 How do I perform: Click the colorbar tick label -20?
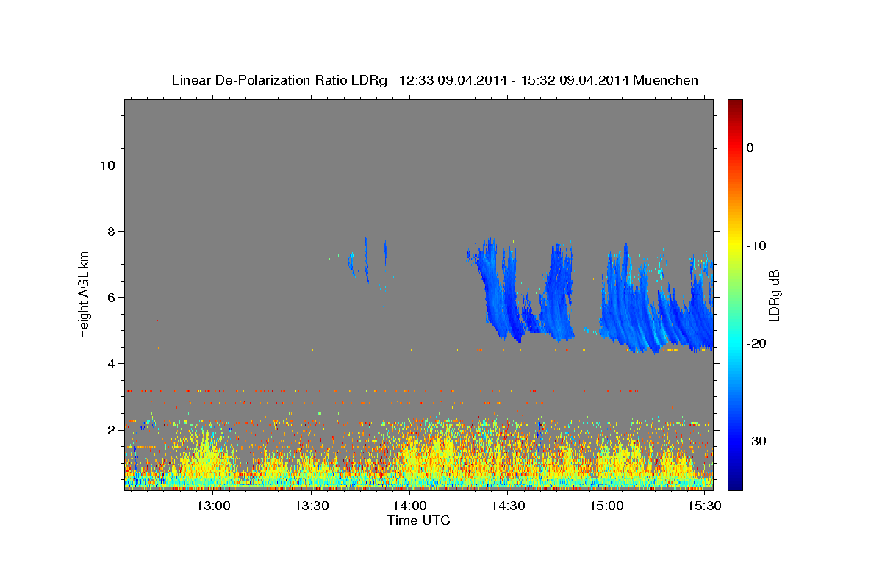point(756,343)
